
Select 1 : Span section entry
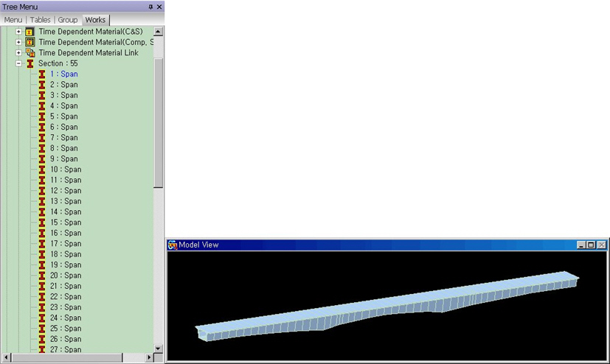coord(63,74)
